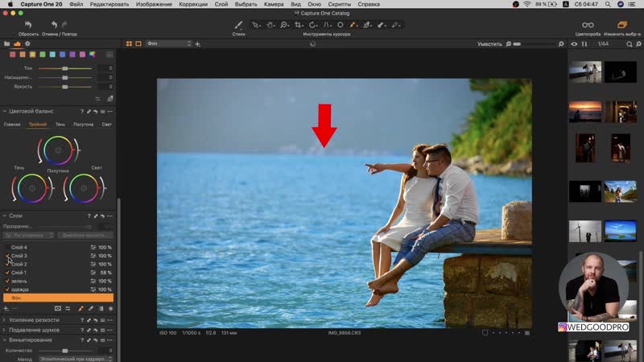Select the draw mask brush under layers
This screenshot has height=362, width=644.
click(81, 308)
